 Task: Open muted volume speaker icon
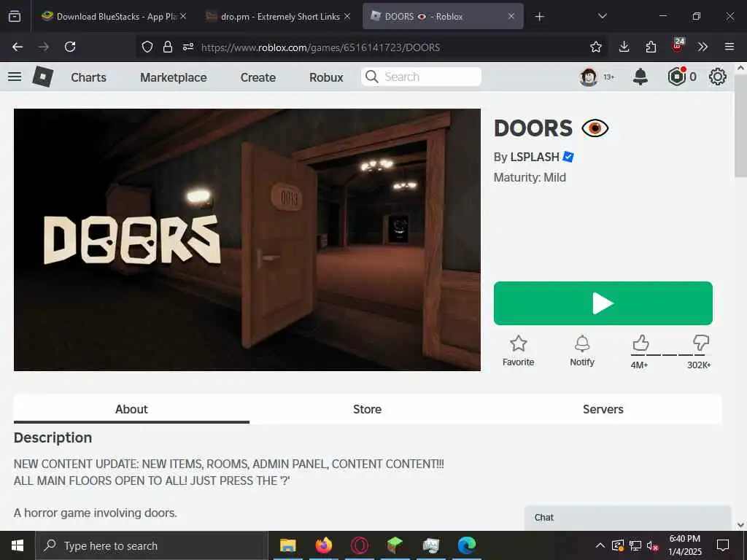pos(653,545)
